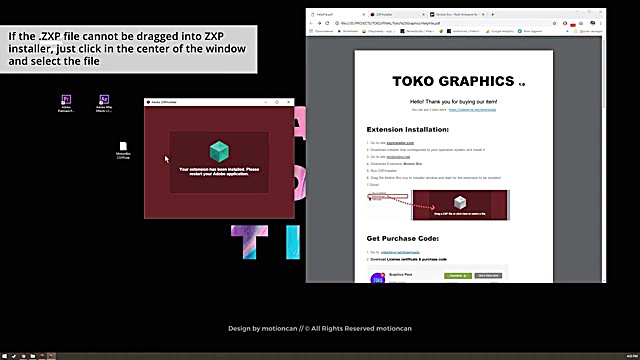
Task: Open the browser profile avatar
Action: pos(593,23)
